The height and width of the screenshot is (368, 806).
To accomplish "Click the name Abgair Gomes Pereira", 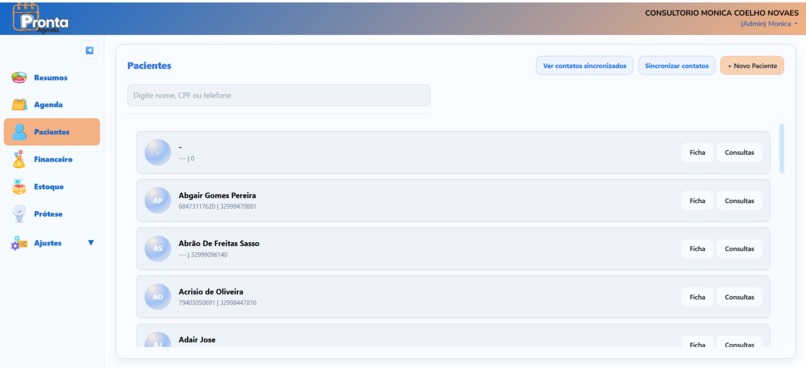I will click(x=217, y=195).
